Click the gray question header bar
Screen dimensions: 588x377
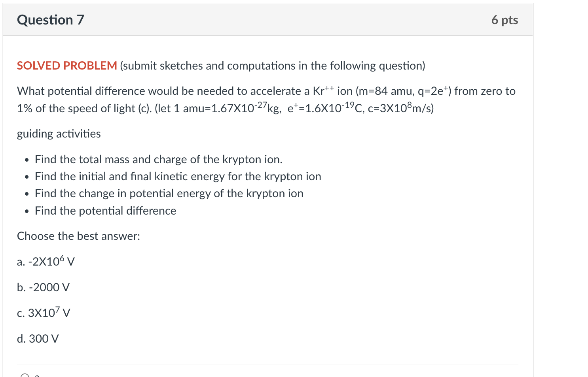267,19
